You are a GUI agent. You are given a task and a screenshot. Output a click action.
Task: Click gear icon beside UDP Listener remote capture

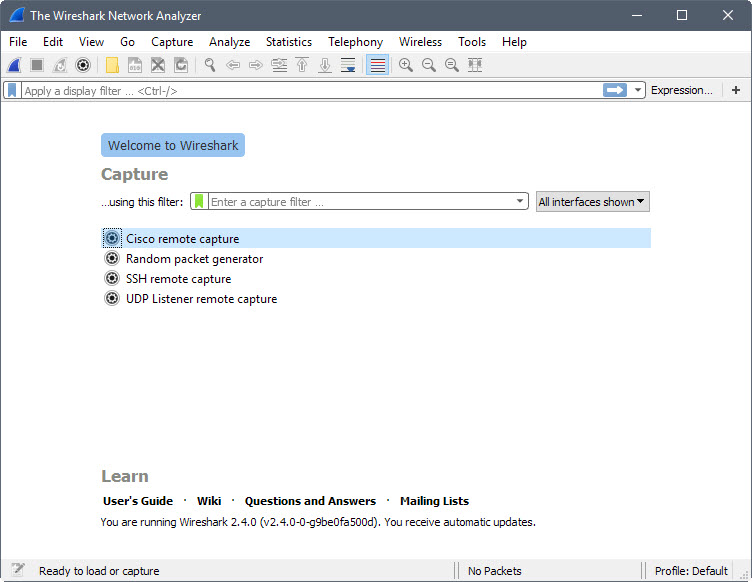[112, 299]
